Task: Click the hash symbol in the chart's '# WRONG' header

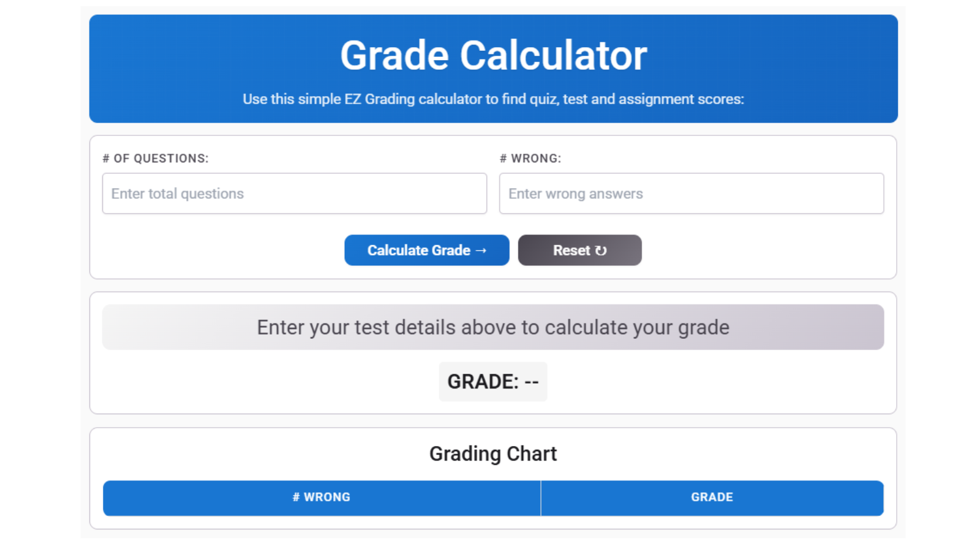Action: click(296, 498)
